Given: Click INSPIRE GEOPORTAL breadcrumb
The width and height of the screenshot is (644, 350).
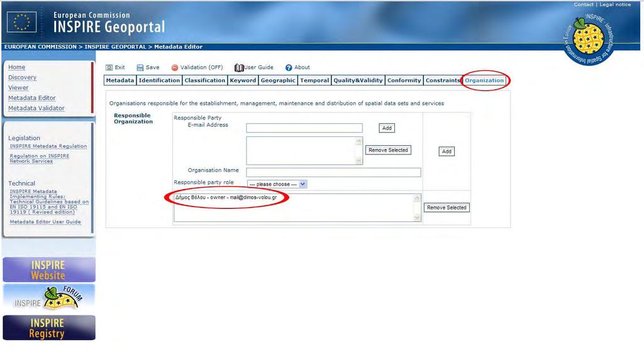Looking at the screenshot, I should [116, 46].
